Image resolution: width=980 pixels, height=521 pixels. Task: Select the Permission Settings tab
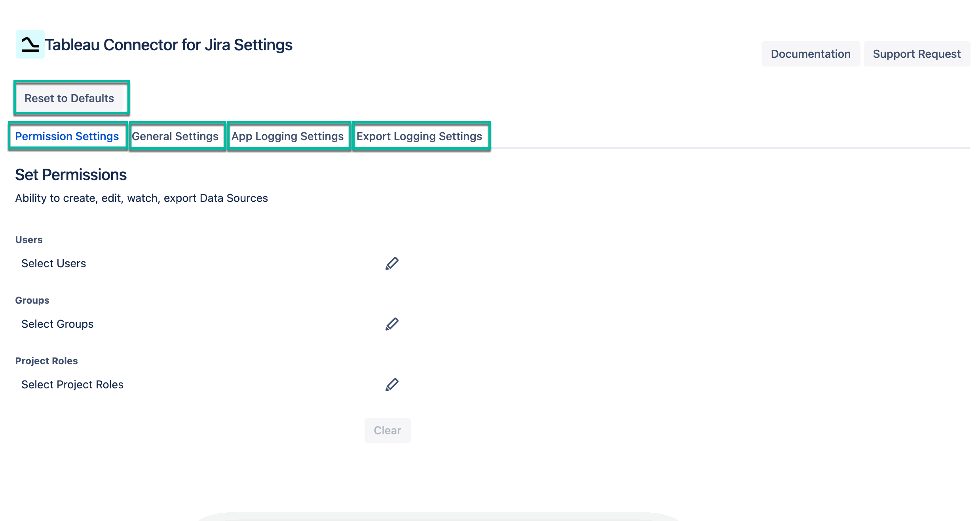pos(67,136)
